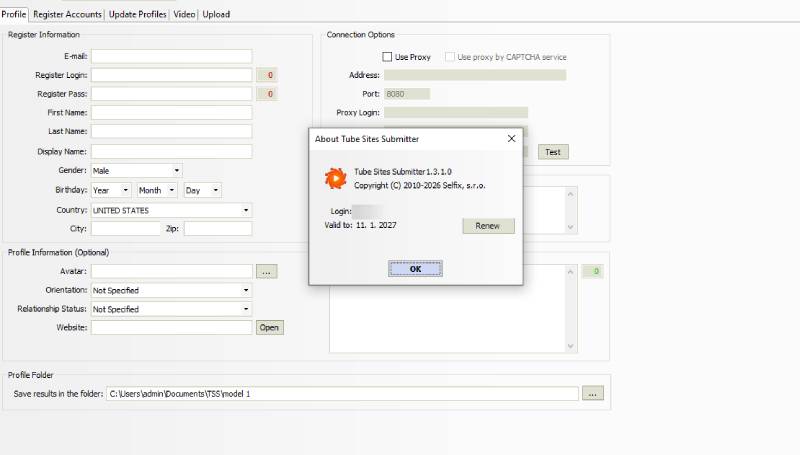This screenshot has width=800, height=455.
Task: Click the green counter beside the lower text box
Action: [x=593, y=271]
